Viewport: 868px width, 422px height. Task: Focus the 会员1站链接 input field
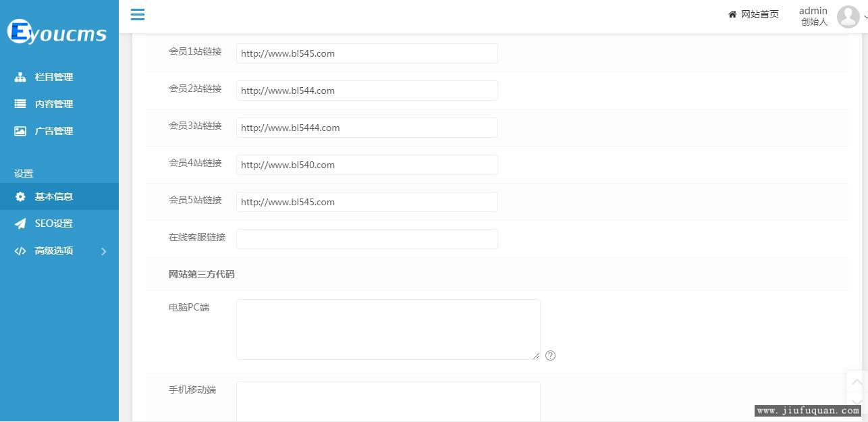(x=367, y=53)
